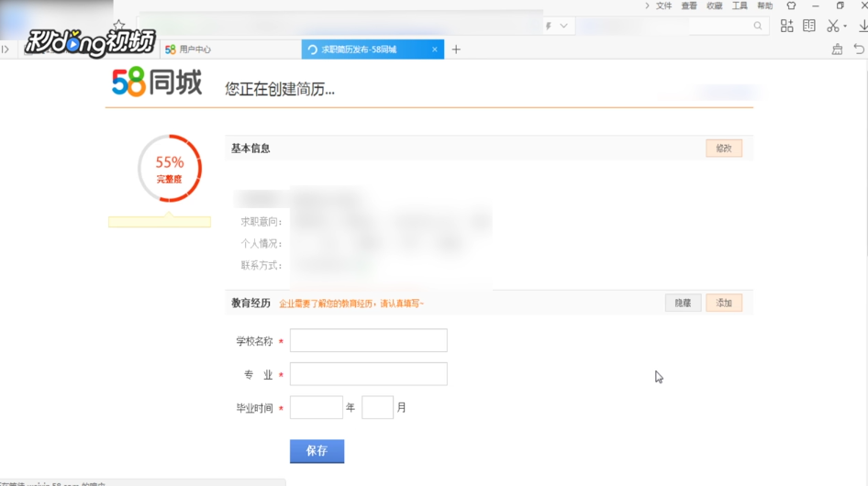This screenshot has height=486, width=868.
Task: Click the lightning speed mode icon
Action: [x=549, y=26]
